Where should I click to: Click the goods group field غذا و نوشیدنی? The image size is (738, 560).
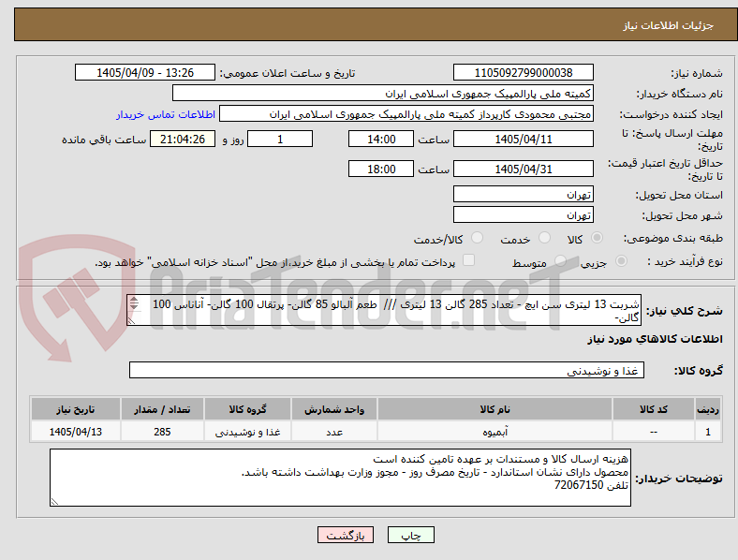coord(387,370)
